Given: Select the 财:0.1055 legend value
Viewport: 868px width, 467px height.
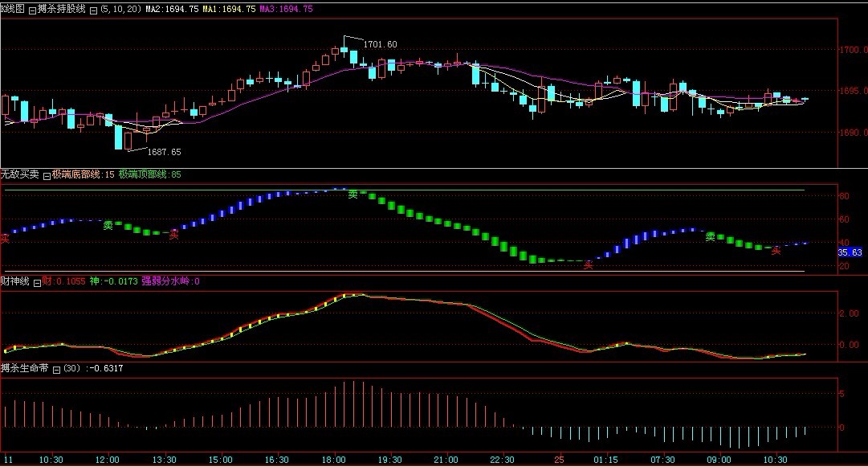Looking at the screenshot, I should pos(63,281).
